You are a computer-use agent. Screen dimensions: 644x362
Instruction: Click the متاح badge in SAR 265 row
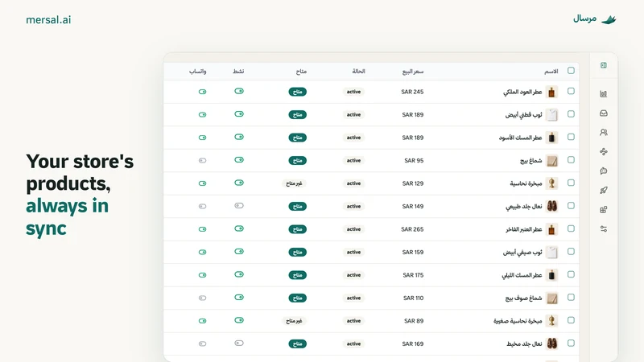point(297,229)
